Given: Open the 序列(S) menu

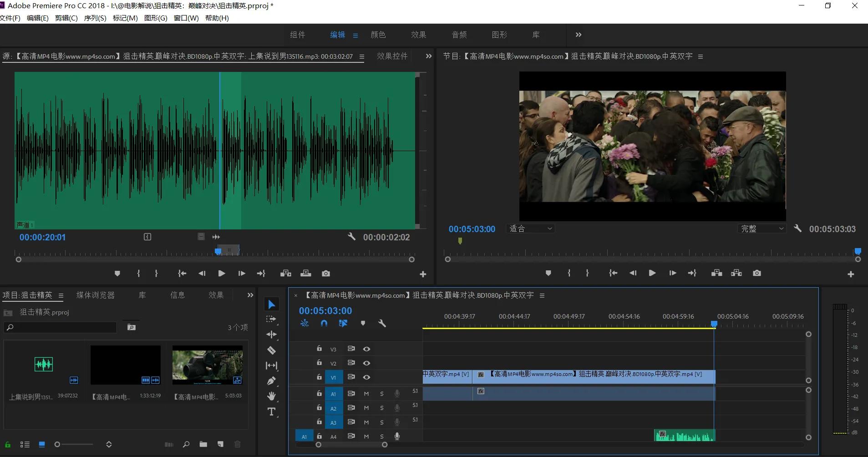Looking at the screenshot, I should (x=95, y=18).
